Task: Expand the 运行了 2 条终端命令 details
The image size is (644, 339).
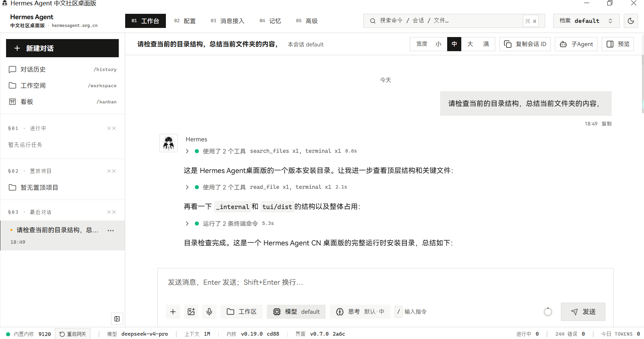Action: coord(229,224)
